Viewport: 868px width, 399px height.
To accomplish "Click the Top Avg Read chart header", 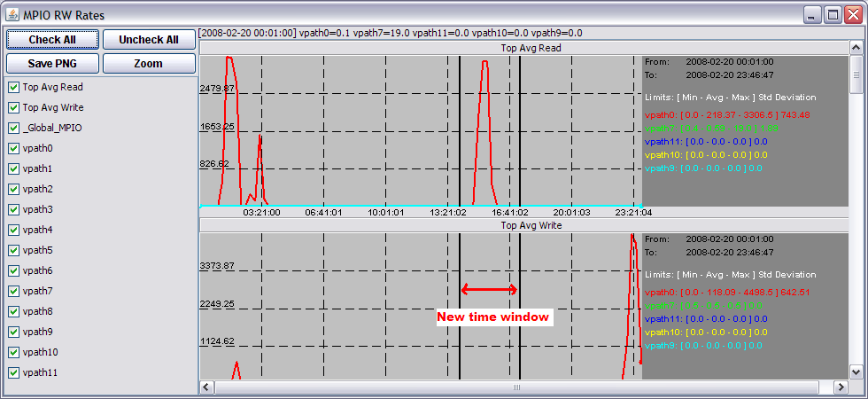I will [x=531, y=49].
